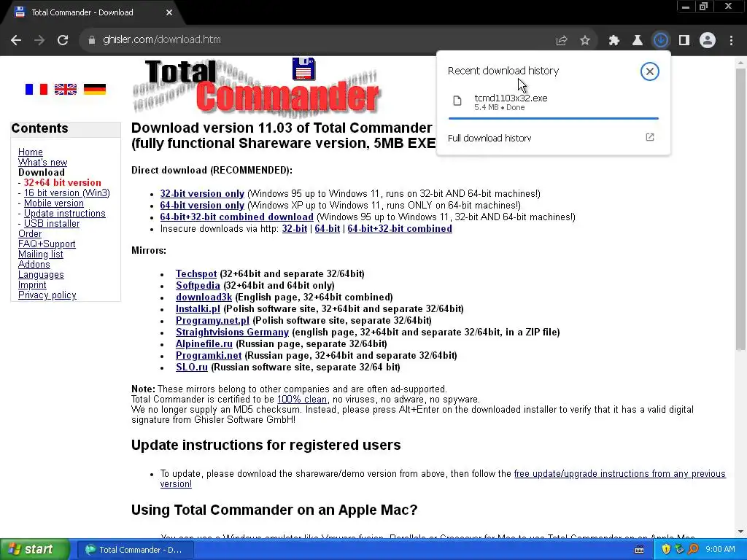Click the Chrome Labs flask icon

638,41
